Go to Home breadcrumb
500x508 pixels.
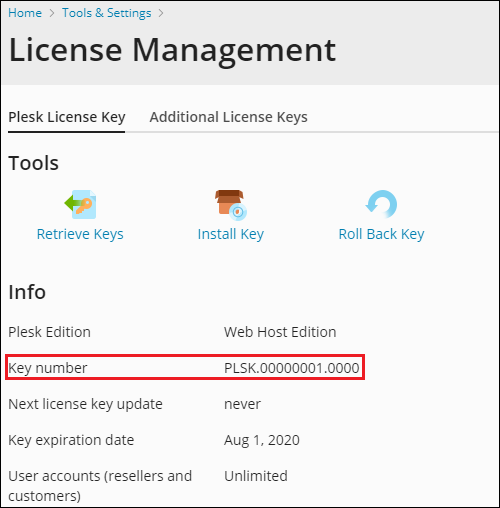click(25, 13)
